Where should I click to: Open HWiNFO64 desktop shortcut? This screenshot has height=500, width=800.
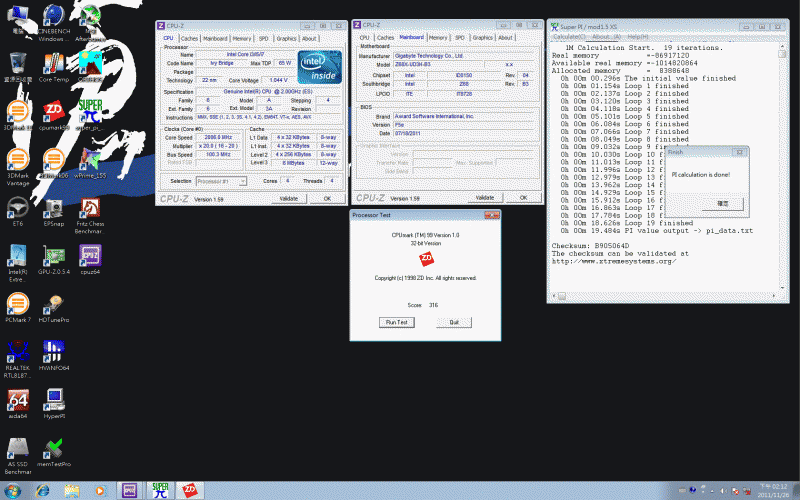point(54,355)
